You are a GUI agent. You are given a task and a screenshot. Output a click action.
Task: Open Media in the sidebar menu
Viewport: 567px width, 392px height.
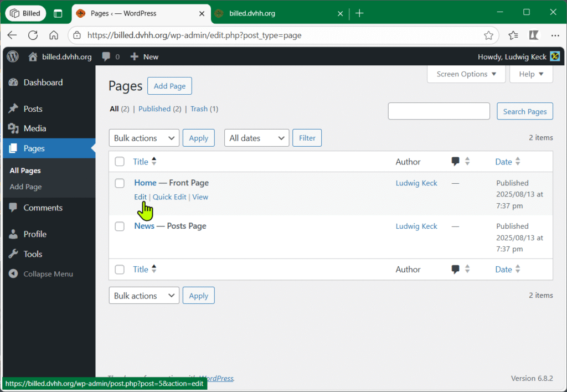(x=35, y=128)
